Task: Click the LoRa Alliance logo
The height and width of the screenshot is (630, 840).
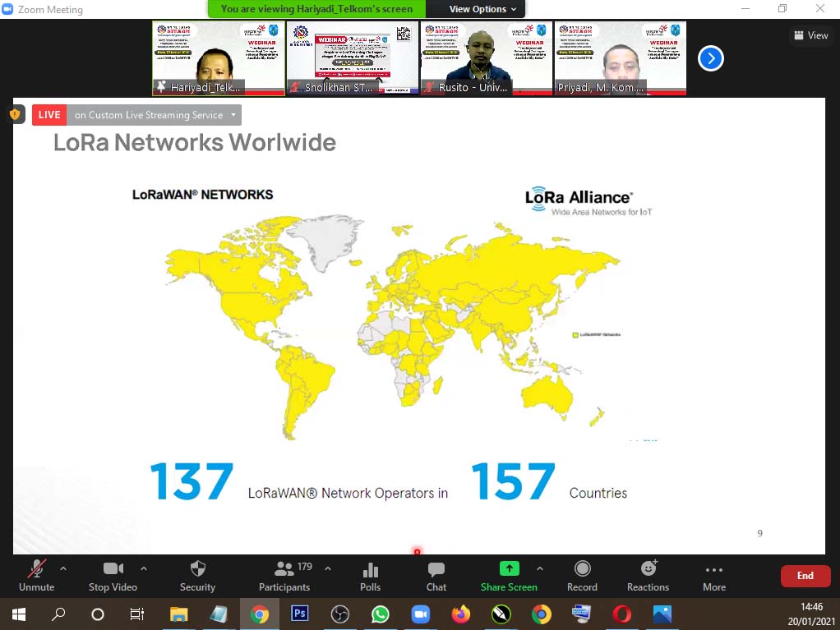Action: tap(588, 202)
